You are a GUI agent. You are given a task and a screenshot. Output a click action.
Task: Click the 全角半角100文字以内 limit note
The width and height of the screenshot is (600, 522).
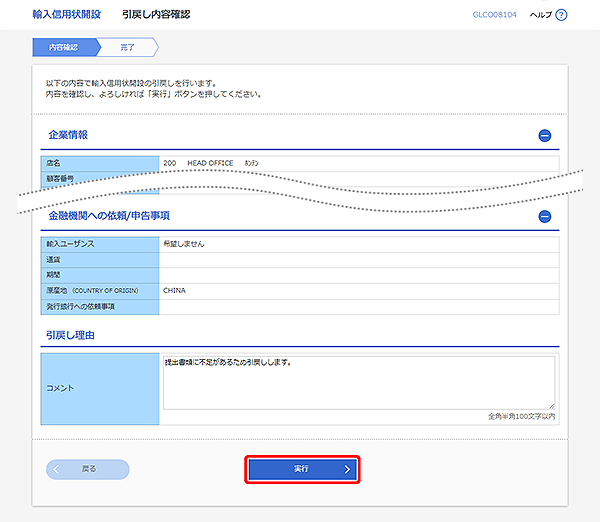[521, 416]
